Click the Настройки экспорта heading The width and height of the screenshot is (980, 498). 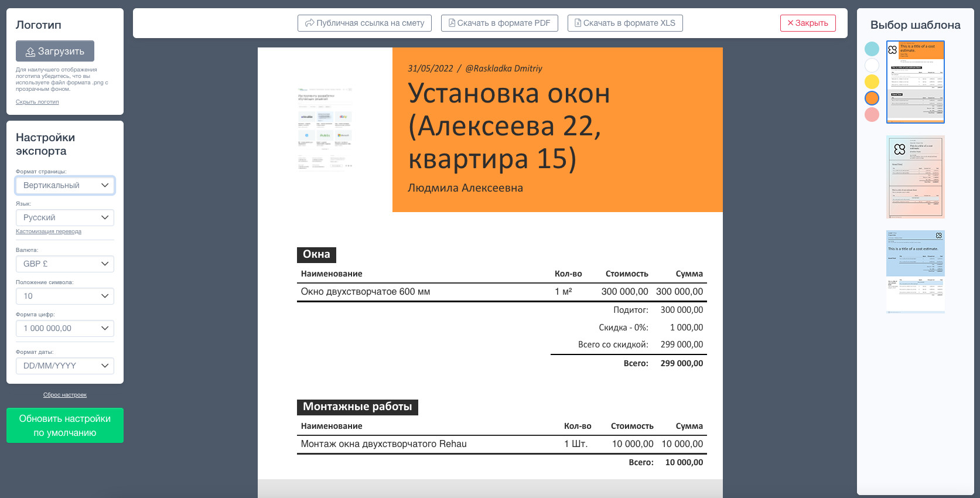tap(46, 144)
